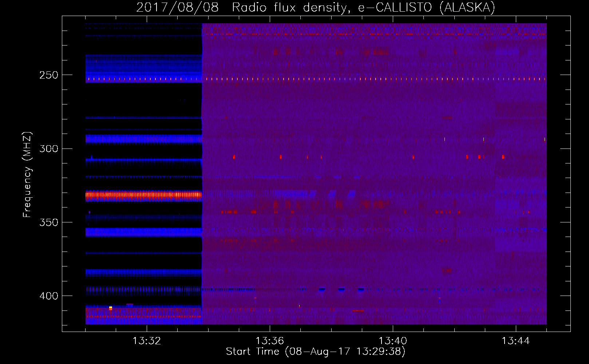This screenshot has height=364, width=589.
Task: Click the 13:40 time axis label
Action: [x=393, y=341]
